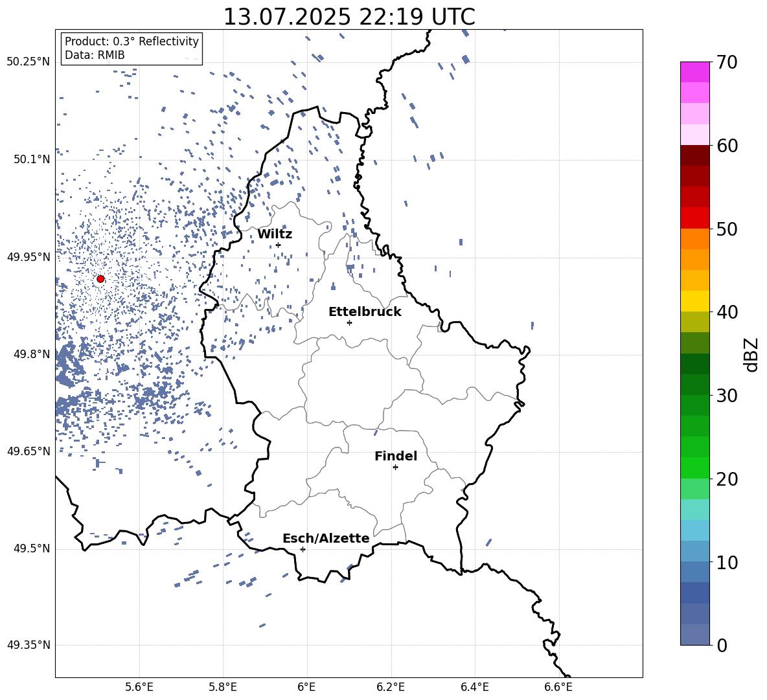
Task: Pick the bright green colorbar swatch above 20
Action: pos(695,468)
